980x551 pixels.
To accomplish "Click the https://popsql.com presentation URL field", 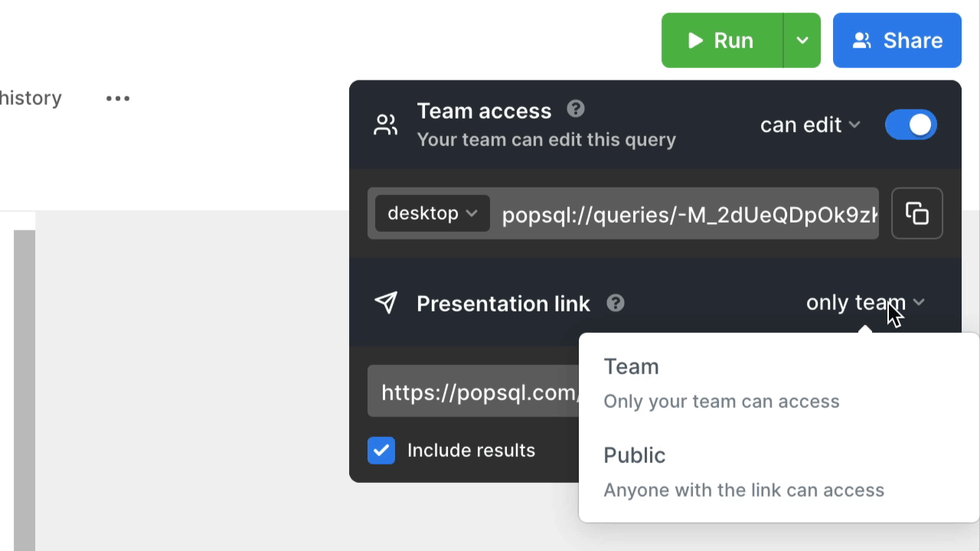I will pos(473,393).
